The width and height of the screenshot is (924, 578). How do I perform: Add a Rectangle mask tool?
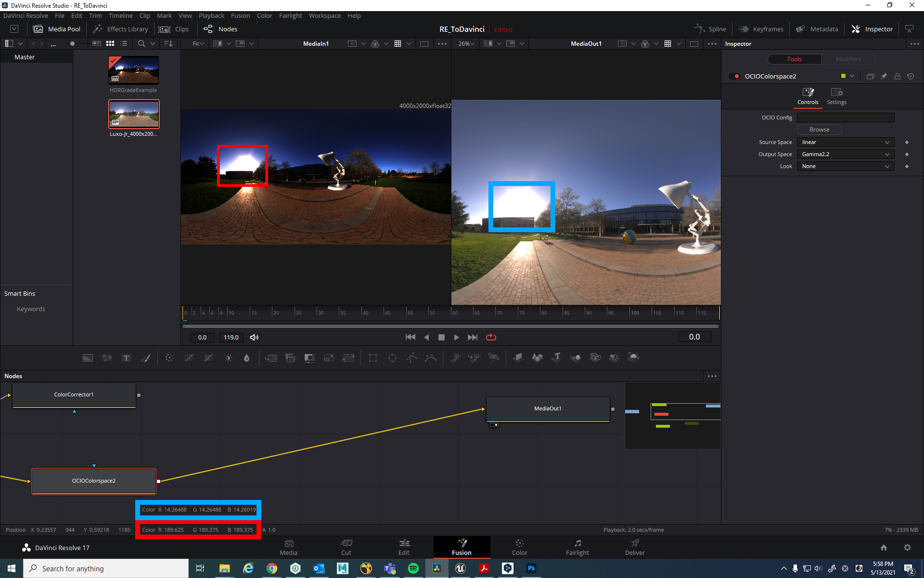(373, 358)
